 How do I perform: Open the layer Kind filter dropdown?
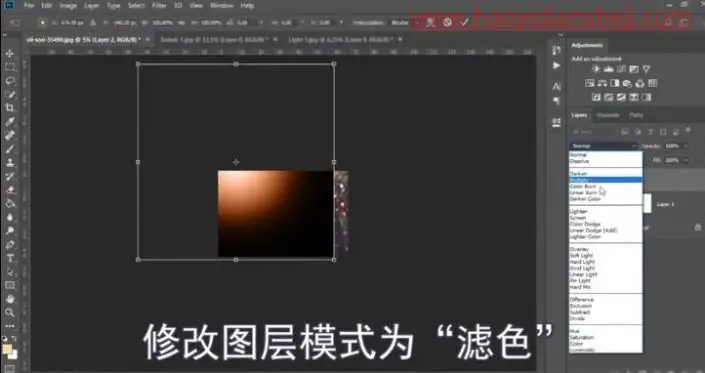[x=593, y=132]
